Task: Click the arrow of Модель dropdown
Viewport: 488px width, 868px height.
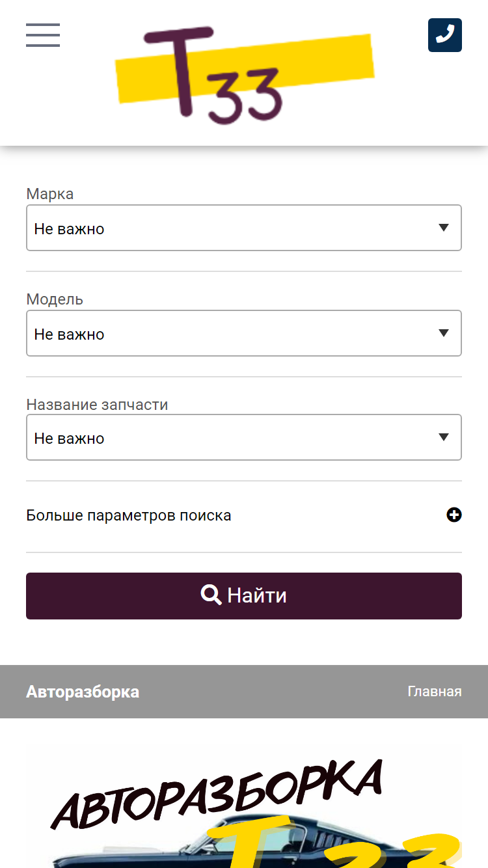Action: pyautogui.click(x=444, y=333)
